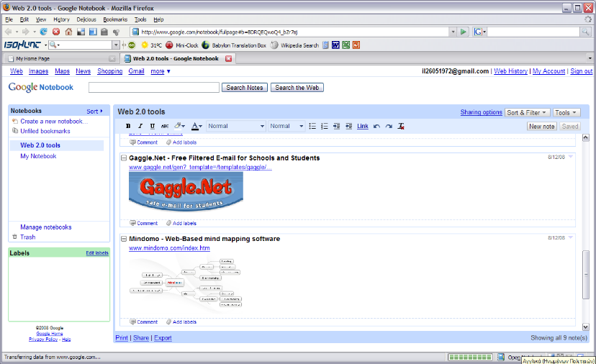Click the Gaggle.Net logo thumbnail
The height and width of the screenshot is (364, 596).
(186, 191)
